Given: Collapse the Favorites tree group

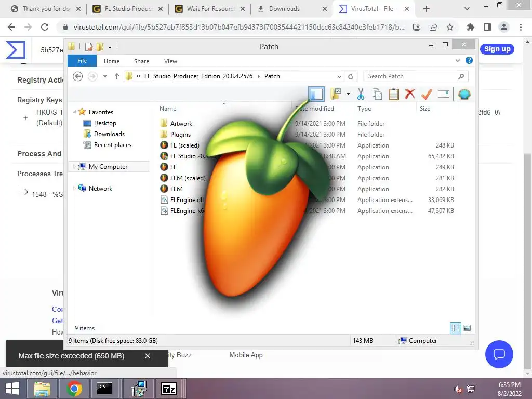Looking at the screenshot, I should pos(74,112).
